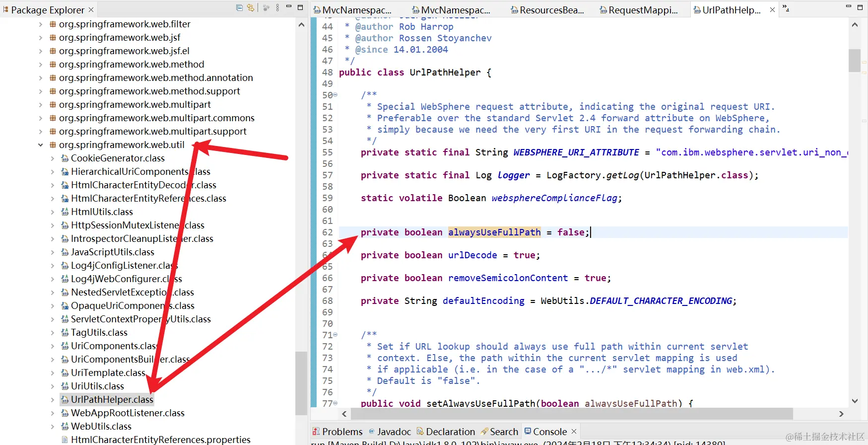This screenshot has width=868, height=445.
Task: Open the Declaration view tab
Action: coord(446,432)
